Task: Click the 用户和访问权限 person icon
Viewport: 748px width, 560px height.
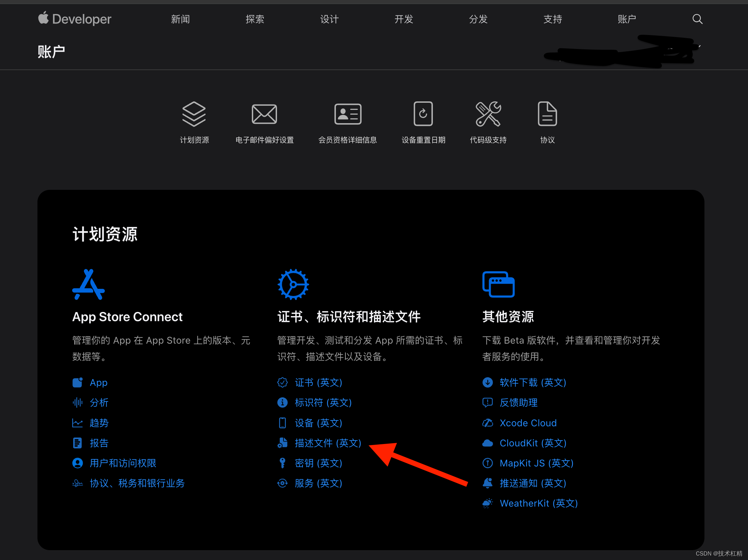Action: tap(78, 463)
